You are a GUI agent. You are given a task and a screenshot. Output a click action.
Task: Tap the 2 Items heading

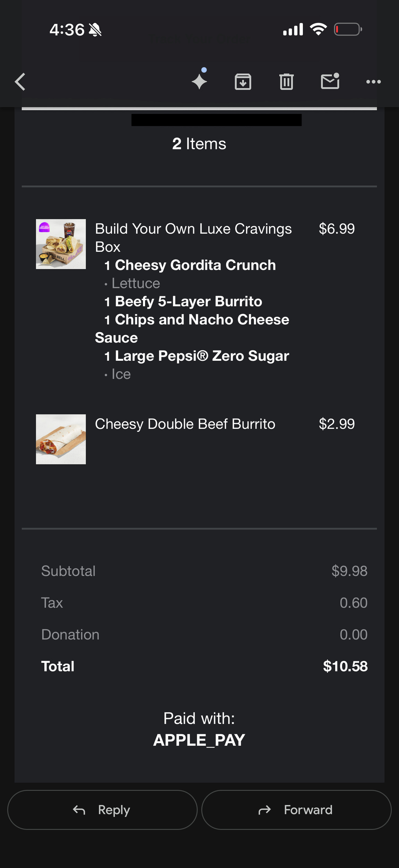tap(199, 144)
